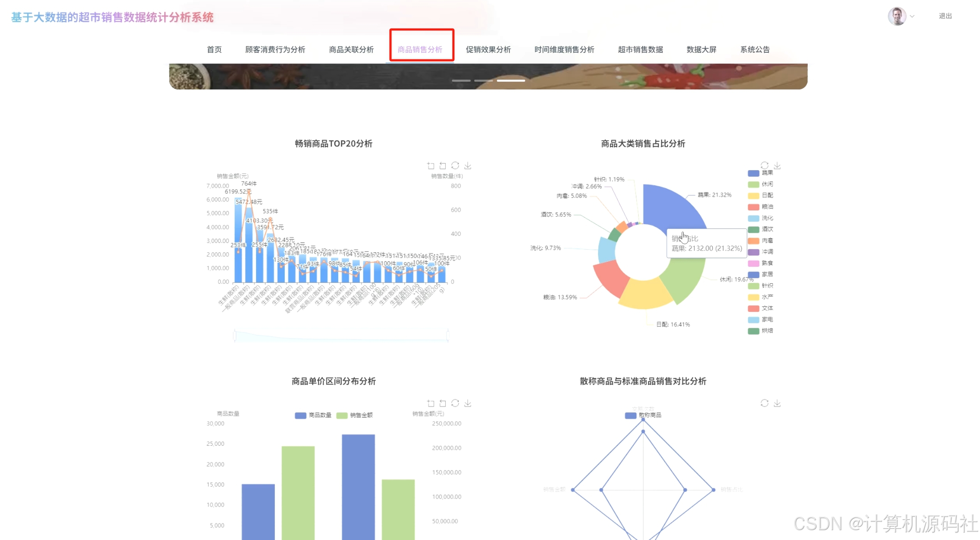Viewport: 980px width, 540px height.
Task: Go to 促销效果分析 tab
Action: pos(488,50)
